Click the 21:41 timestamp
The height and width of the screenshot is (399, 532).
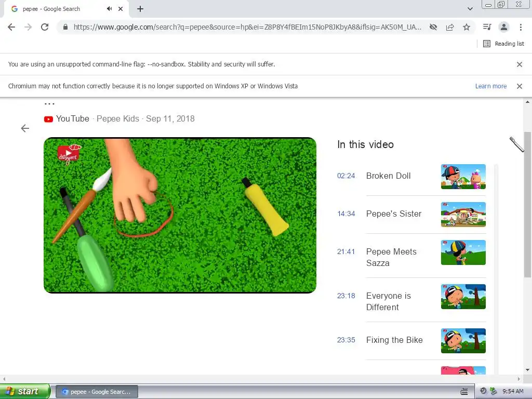pos(345,252)
